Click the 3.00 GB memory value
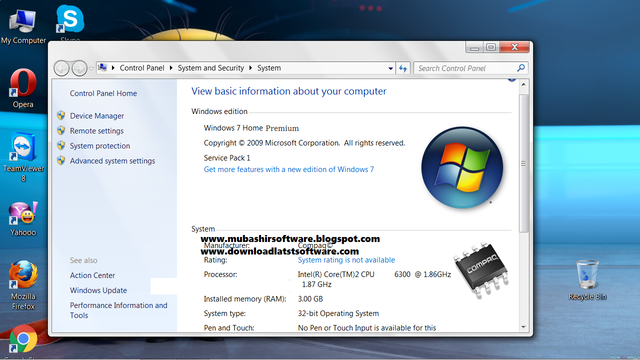Viewport: 640px width, 360px height. click(x=310, y=299)
